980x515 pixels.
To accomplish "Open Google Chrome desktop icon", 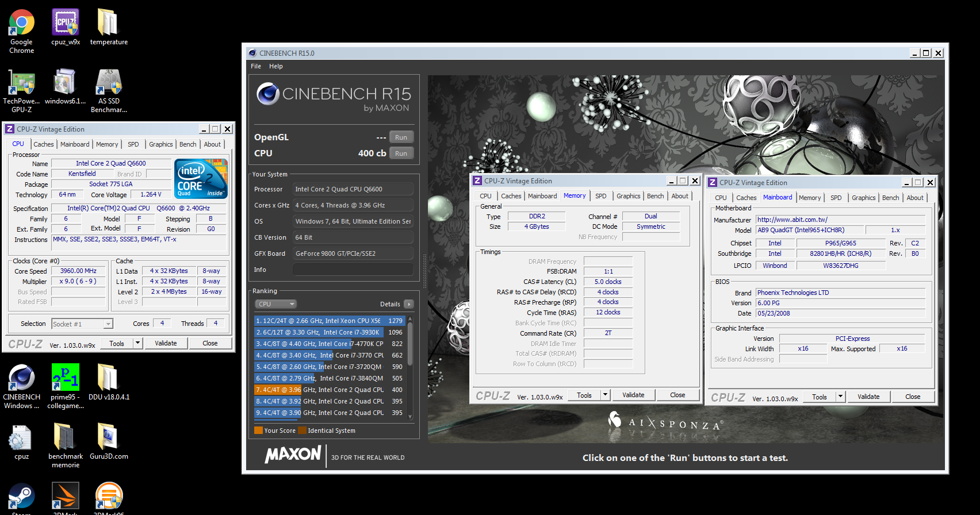I will click(x=21, y=31).
